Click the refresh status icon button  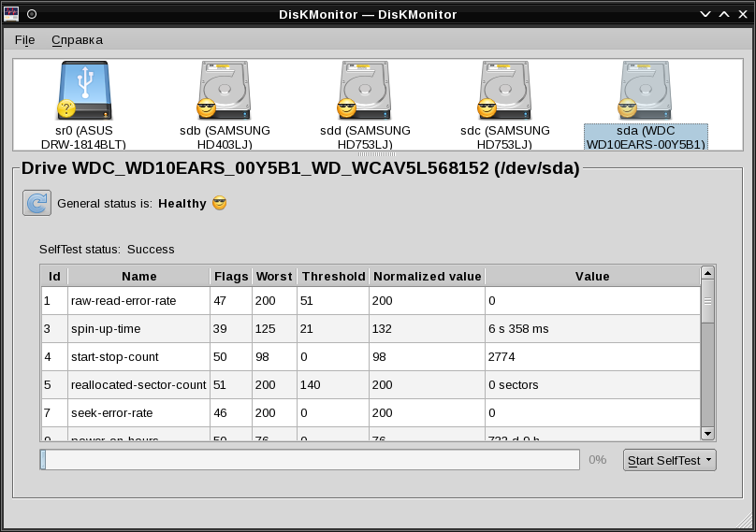[36, 203]
